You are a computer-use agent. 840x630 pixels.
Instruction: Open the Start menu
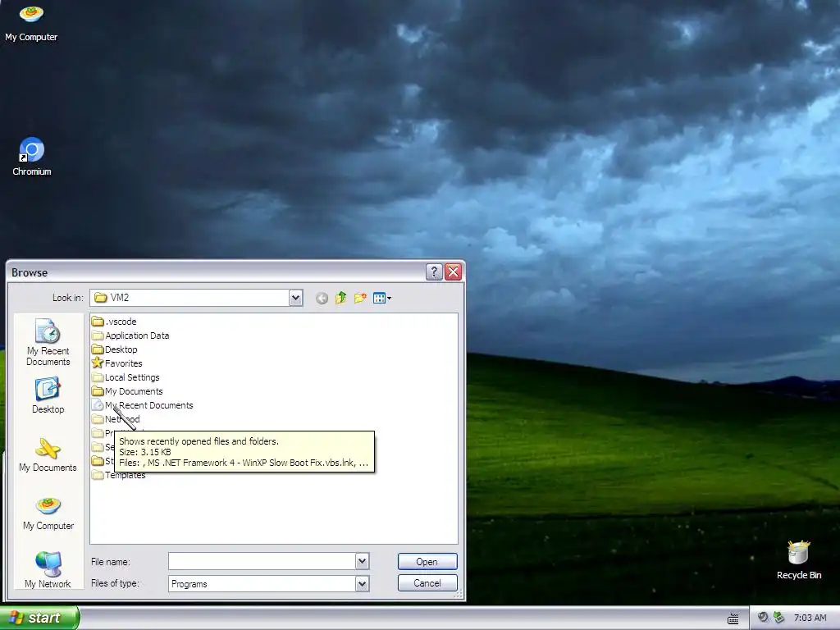39,618
